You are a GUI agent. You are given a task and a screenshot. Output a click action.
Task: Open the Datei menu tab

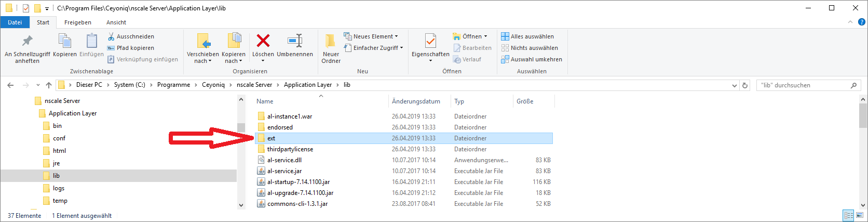coord(15,22)
